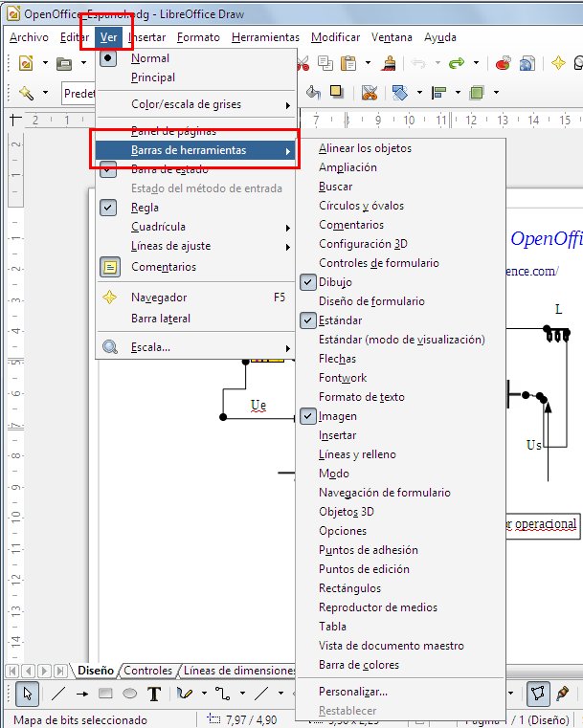The image size is (583, 728).
Task: Expand the Escala submenu
Action: point(195,347)
